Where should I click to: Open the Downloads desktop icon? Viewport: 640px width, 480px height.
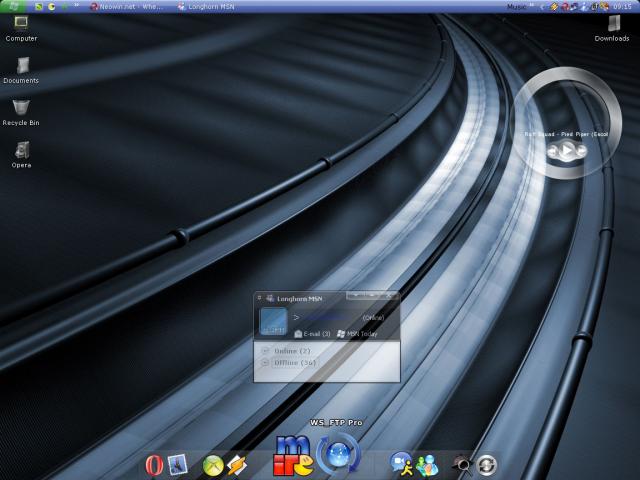tap(612, 28)
